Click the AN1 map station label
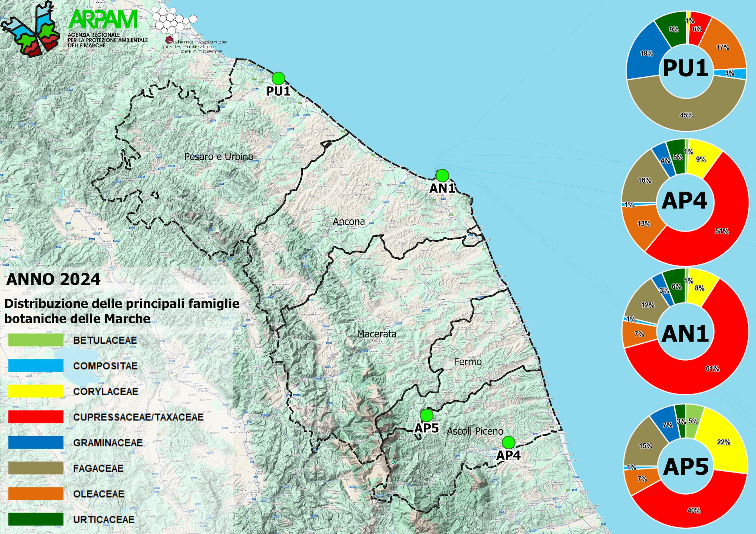The height and width of the screenshot is (534, 756). coord(442,188)
